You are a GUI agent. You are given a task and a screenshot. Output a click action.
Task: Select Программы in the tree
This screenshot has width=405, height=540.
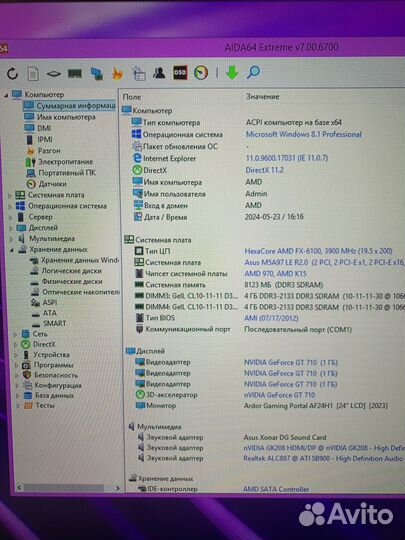53,365
